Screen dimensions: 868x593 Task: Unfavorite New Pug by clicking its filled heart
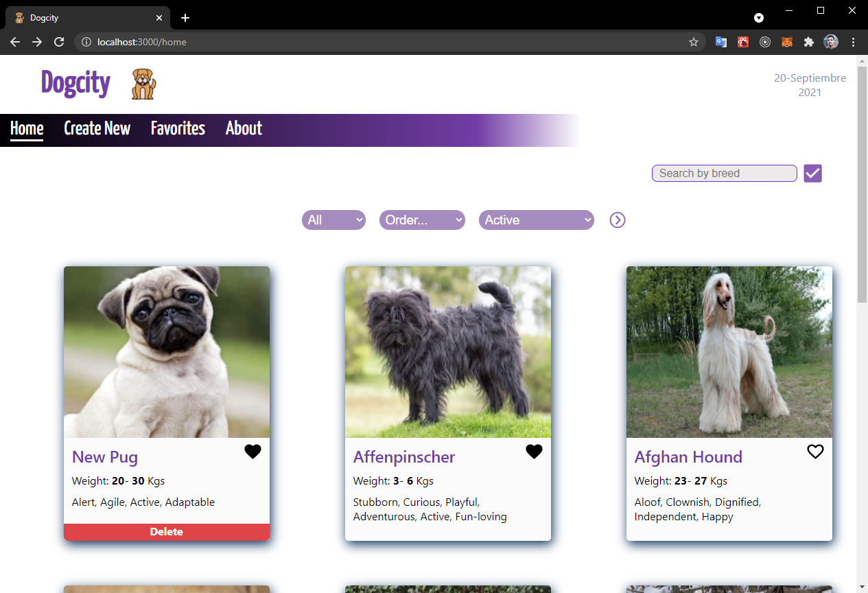pos(253,451)
